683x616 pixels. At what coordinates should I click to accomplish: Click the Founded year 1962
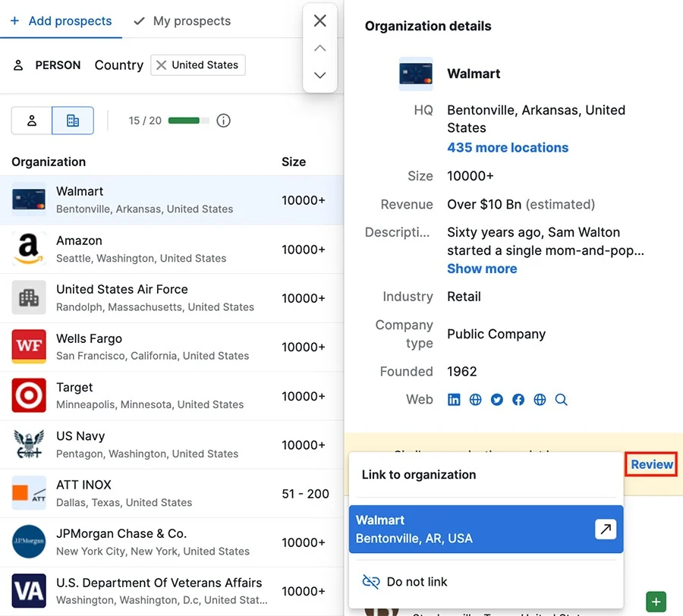[x=461, y=371]
